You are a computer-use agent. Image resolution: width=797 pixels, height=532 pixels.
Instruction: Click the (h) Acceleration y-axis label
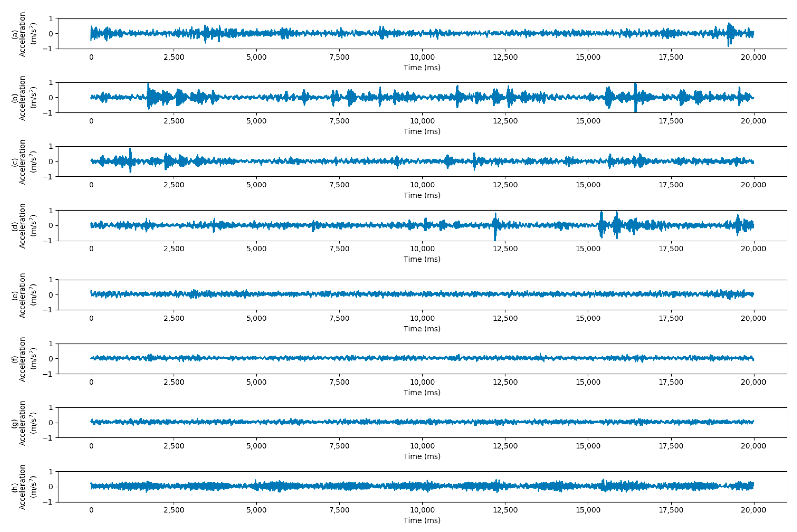tap(22, 487)
